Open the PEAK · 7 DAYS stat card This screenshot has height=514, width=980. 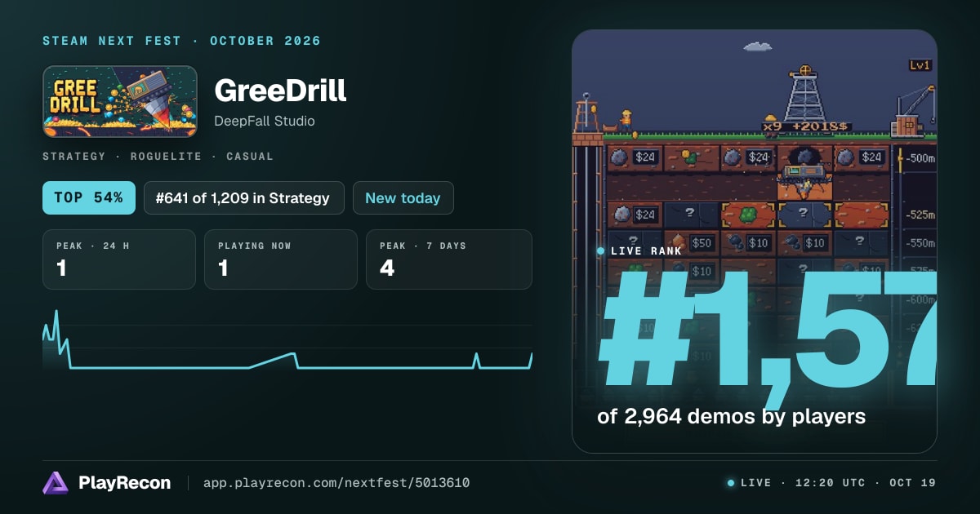point(449,259)
